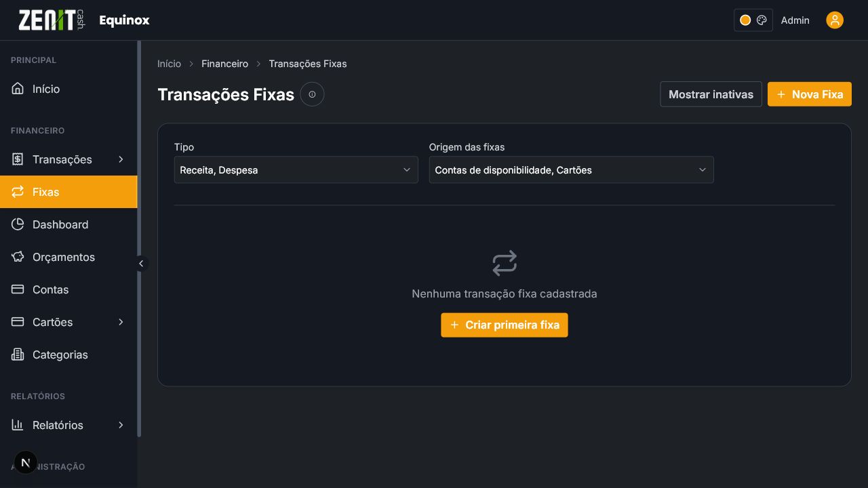Click the Transações Fixas breadcrumb
This screenshot has width=868, height=488.
coord(308,64)
